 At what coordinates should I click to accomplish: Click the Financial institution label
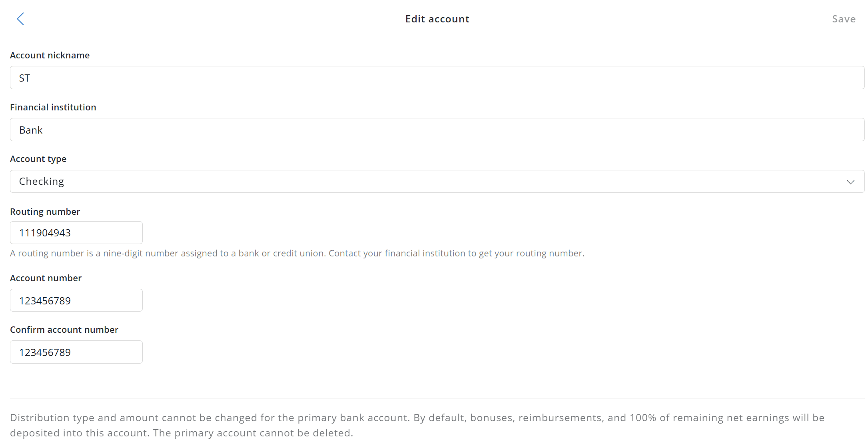click(x=53, y=107)
